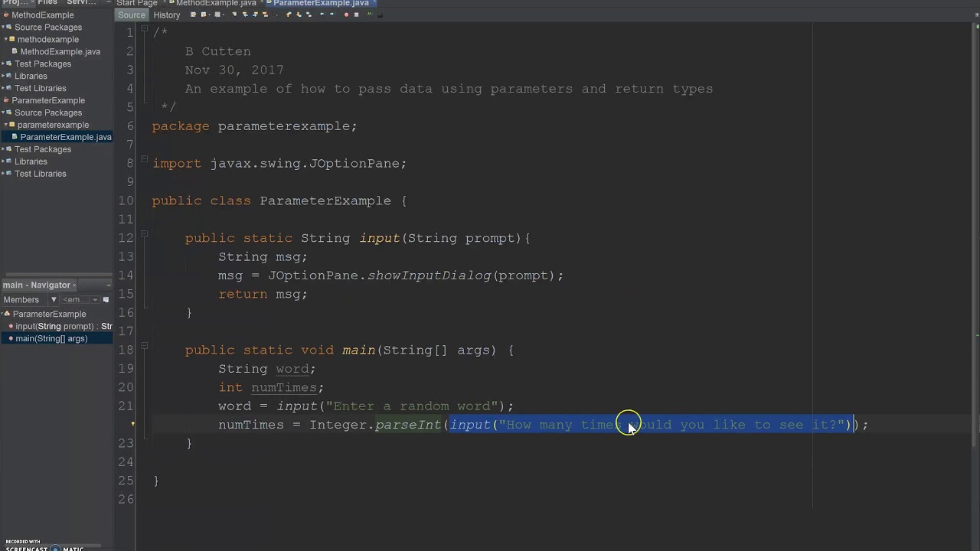Close the ParameterExample.java editor tab
The height and width of the screenshot is (551, 980).
point(374,3)
